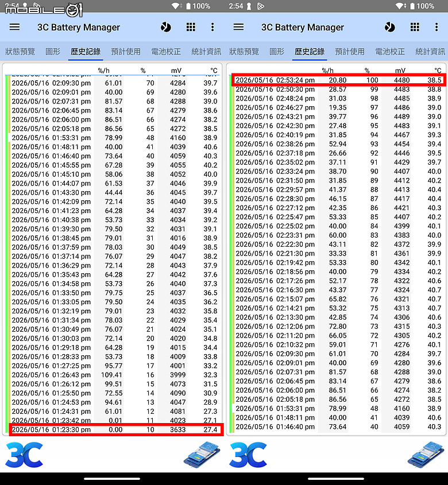Switch to 圖形 tab in left screenshot
Image resolution: width=448 pixels, height=485 pixels.
pos(53,51)
